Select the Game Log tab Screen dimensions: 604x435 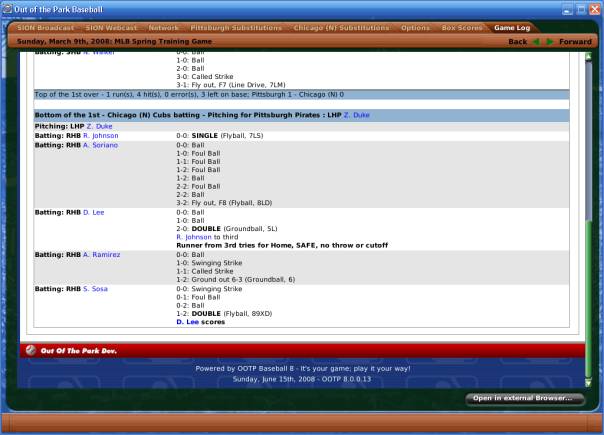coord(512,28)
